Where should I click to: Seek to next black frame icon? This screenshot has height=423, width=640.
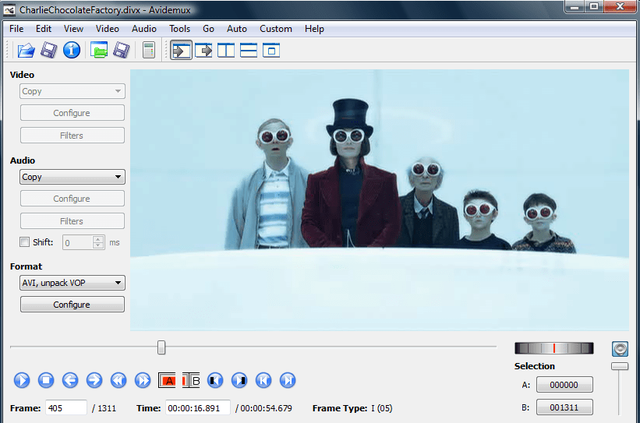tap(239, 380)
